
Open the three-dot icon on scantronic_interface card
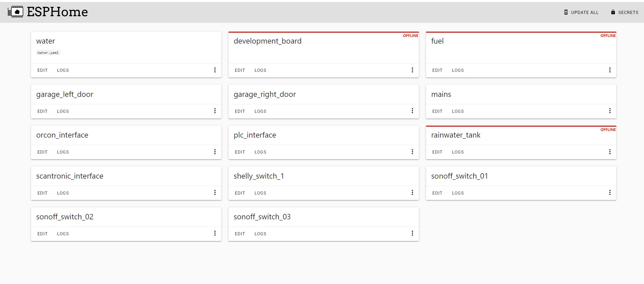coord(215,193)
